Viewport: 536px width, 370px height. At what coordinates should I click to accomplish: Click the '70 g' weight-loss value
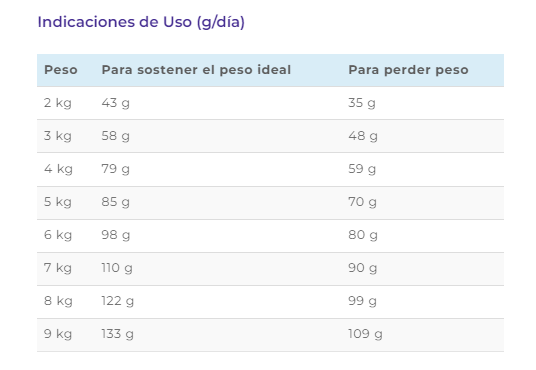tap(362, 202)
